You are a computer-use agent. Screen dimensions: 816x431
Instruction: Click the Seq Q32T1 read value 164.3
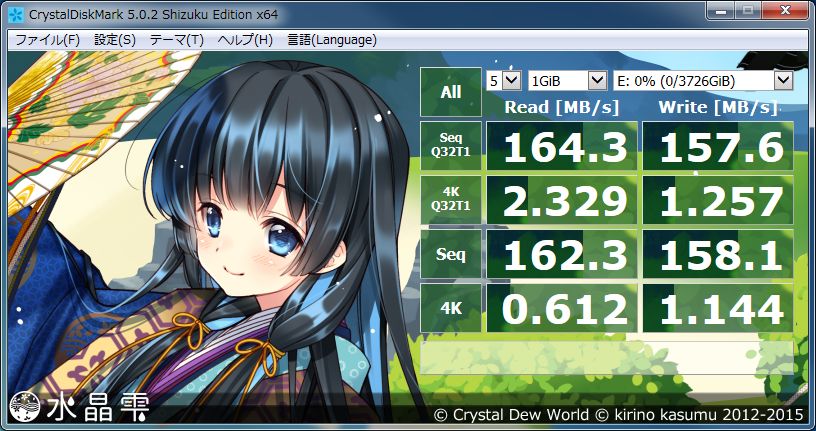pos(562,146)
